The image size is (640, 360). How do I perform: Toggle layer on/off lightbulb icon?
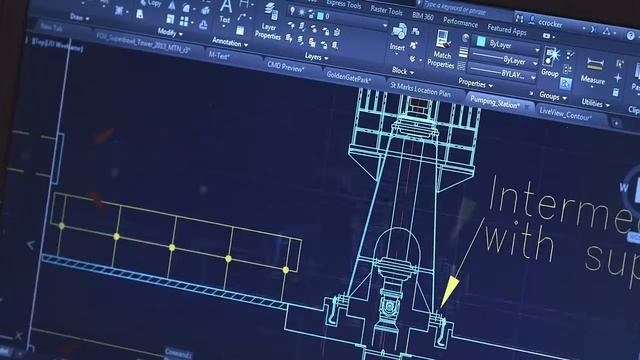pyautogui.click(x=292, y=11)
